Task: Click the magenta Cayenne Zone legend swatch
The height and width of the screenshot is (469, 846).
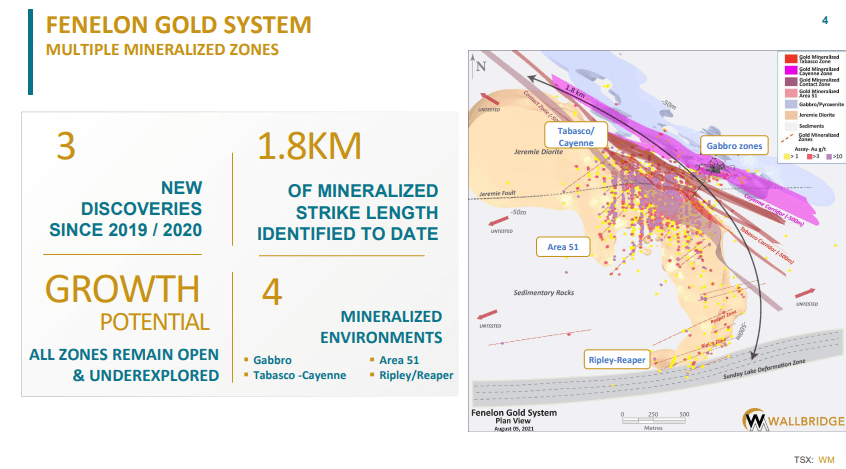Action: 791,70
